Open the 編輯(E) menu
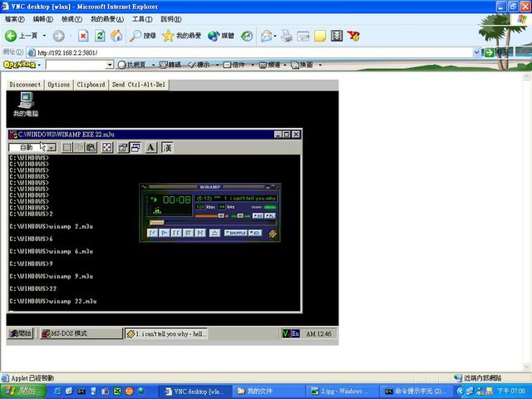The width and height of the screenshot is (532, 399). (43, 19)
